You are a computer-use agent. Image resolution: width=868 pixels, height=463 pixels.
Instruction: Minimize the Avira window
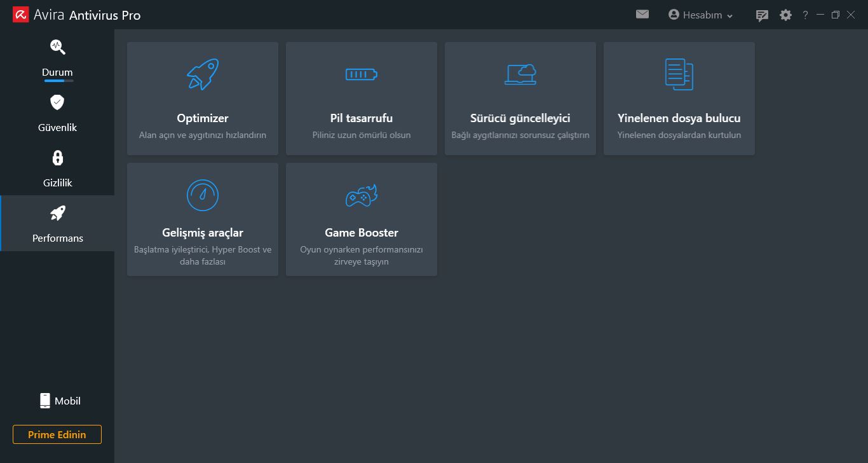click(x=820, y=15)
